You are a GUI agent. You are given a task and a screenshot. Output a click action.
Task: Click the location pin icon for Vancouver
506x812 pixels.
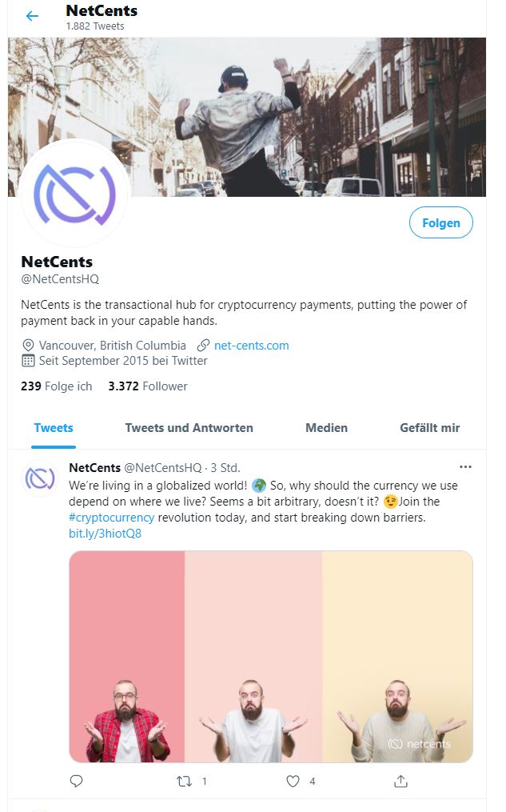pos(28,344)
